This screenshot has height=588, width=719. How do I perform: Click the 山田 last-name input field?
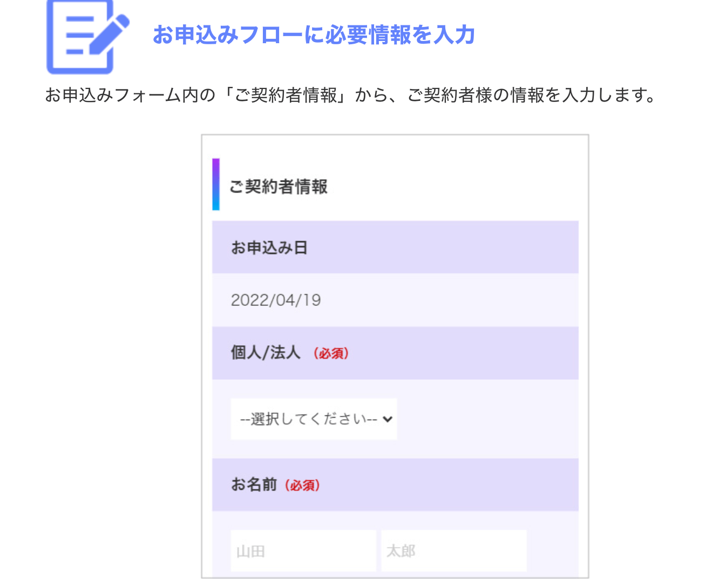pyautogui.click(x=303, y=550)
